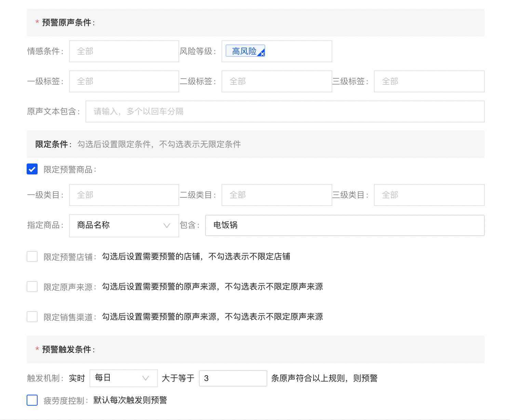Image resolution: width=510 pixels, height=420 pixels.
Task: Open the 风险等级 selection box
Action: [x=277, y=51]
